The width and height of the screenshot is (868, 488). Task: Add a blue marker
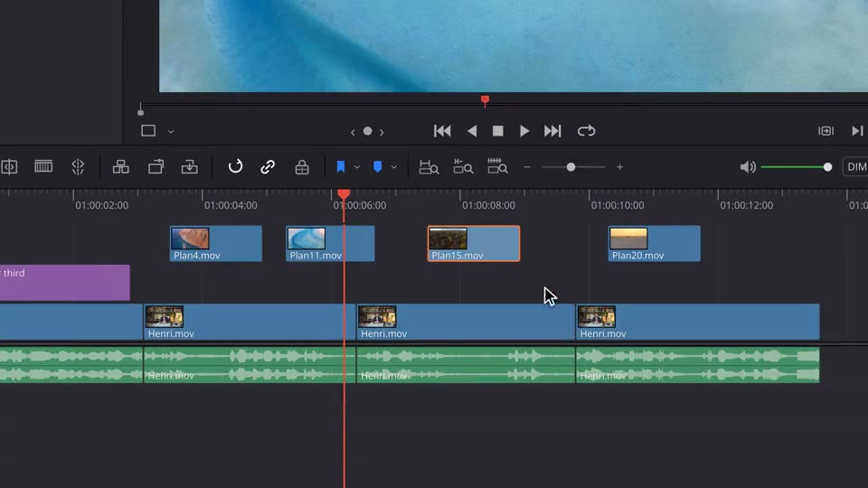[378, 166]
